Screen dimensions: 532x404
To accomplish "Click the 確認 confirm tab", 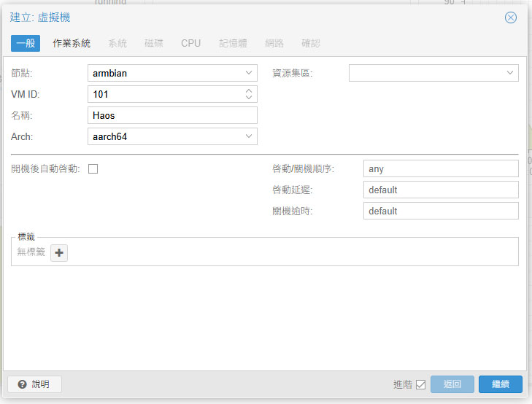I will click(x=310, y=43).
